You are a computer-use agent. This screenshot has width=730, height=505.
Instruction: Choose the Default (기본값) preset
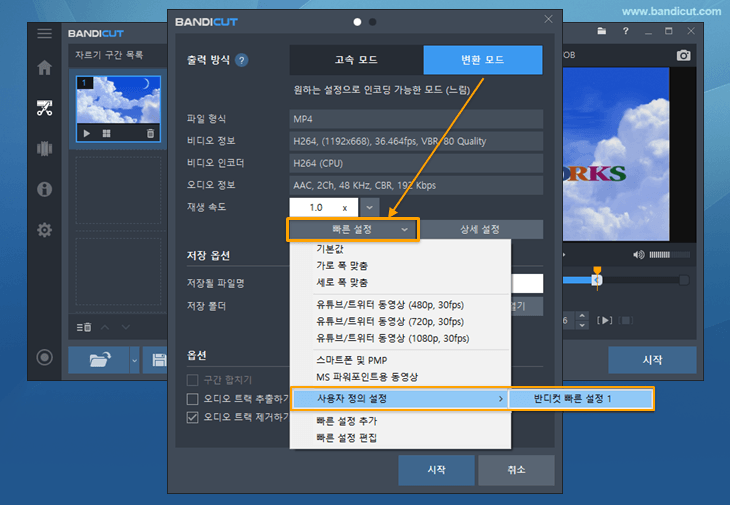pyautogui.click(x=400, y=249)
